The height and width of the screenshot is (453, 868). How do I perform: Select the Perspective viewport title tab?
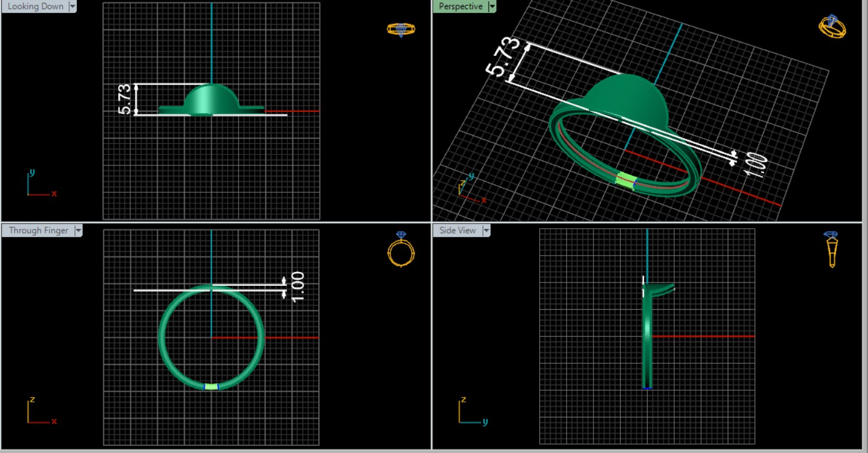pyautogui.click(x=460, y=6)
